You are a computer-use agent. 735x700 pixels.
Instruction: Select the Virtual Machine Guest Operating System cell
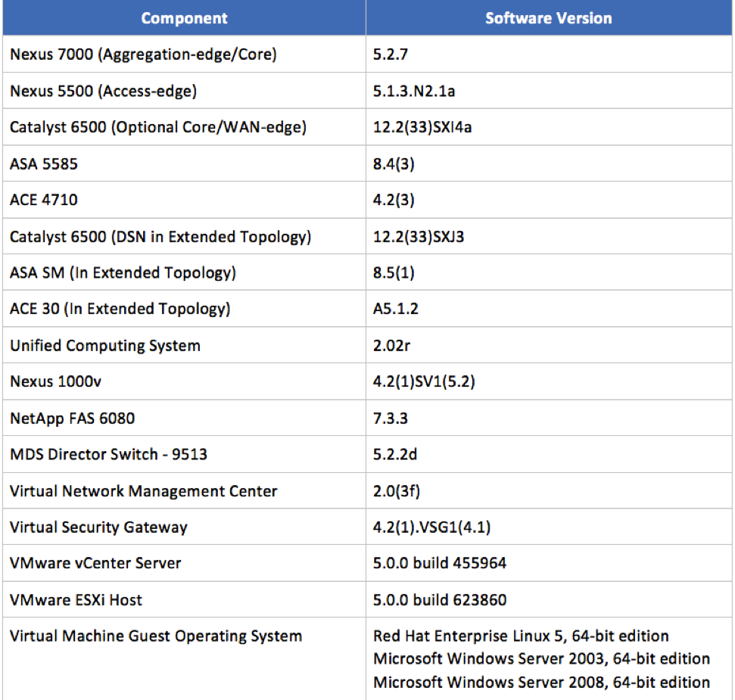(x=156, y=636)
